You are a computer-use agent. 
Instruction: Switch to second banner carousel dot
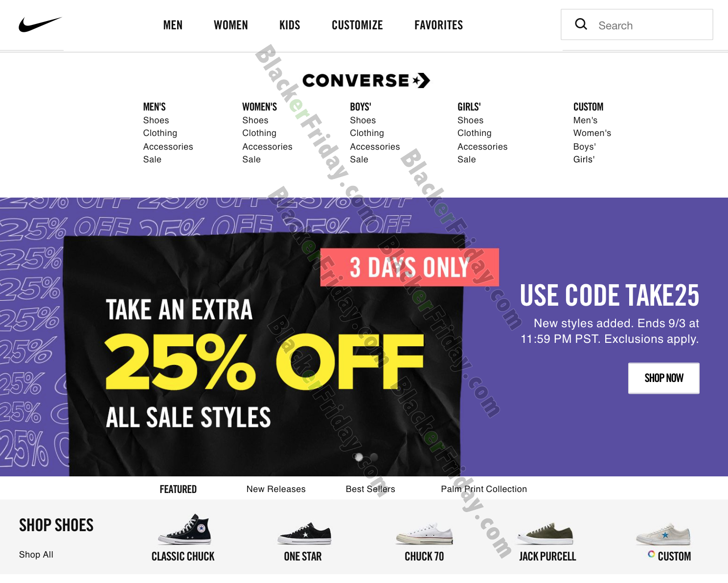[374, 457]
